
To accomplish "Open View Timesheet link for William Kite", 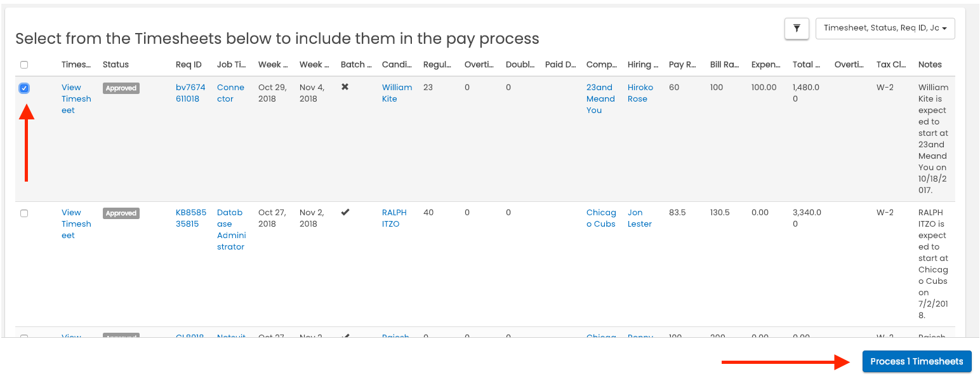I will tap(76, 99).
